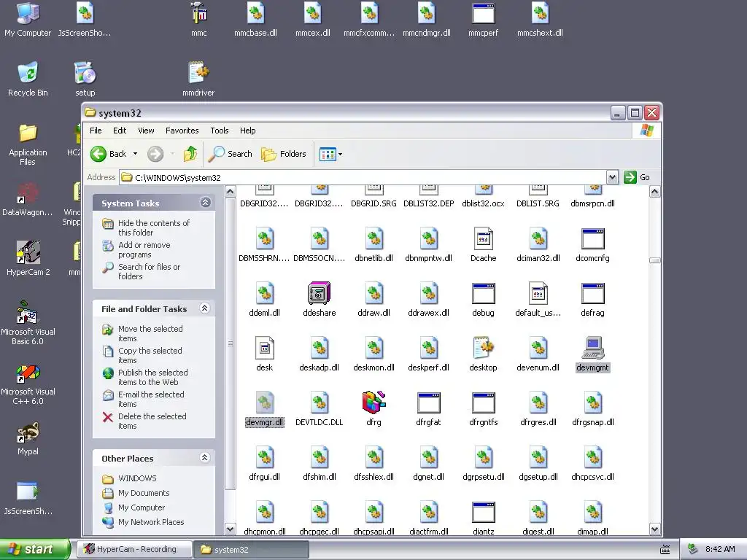
Task: Click Copy the selected items link
Action: tap(150, 355)
